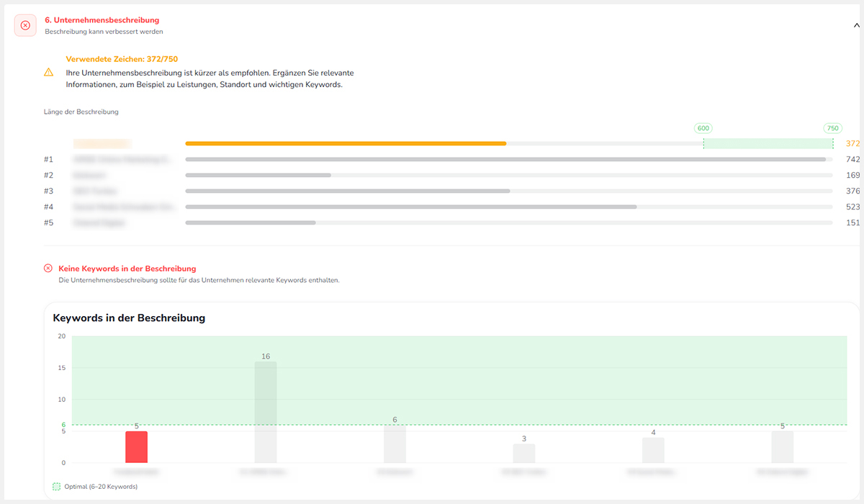Screen dimensions: 864x504
Task: Click the green Optimal legend square icon
Action: pyautogui.click(x=57, y=487)
